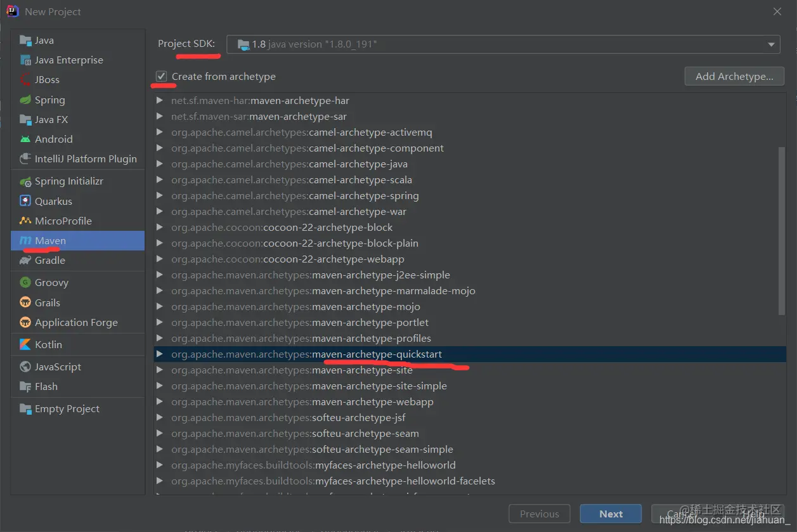Expand myfaces-archetype-helloworld node
Viewport: 797px width, 532px height.
click(x=160, y=465)
